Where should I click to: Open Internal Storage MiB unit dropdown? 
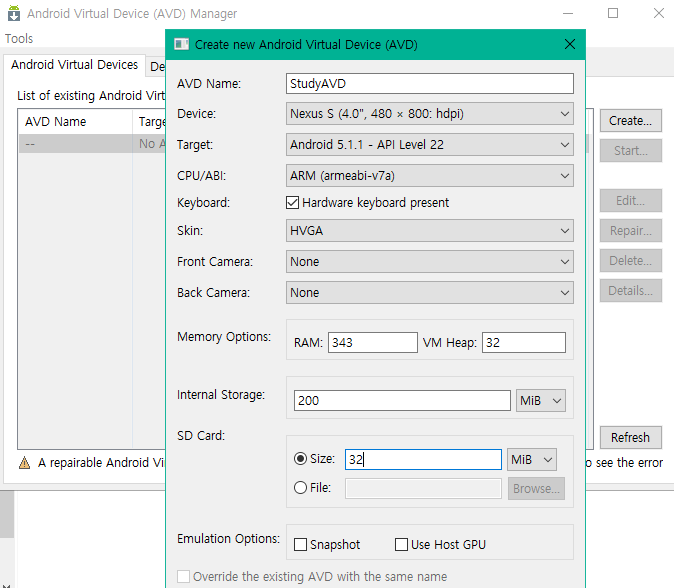pyautogui.click(x=541, y=401)
